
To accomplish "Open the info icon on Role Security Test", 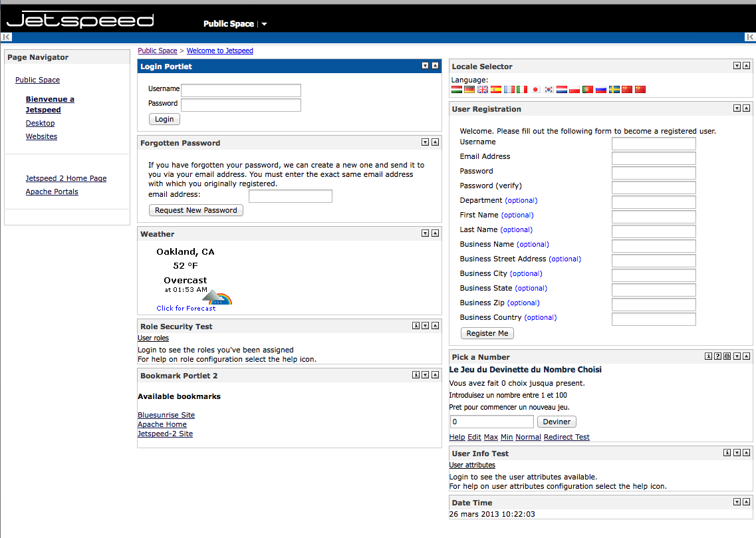I will [x=416, y=326].
